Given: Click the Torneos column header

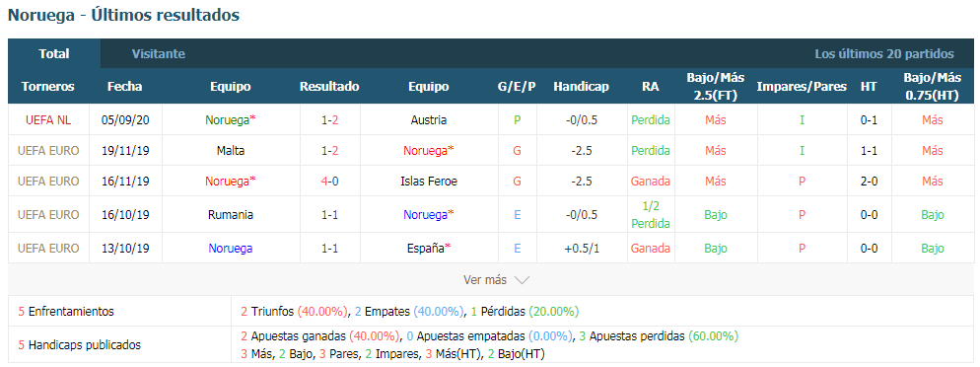Looking at the screenshot, I should [x=48, y=87].
